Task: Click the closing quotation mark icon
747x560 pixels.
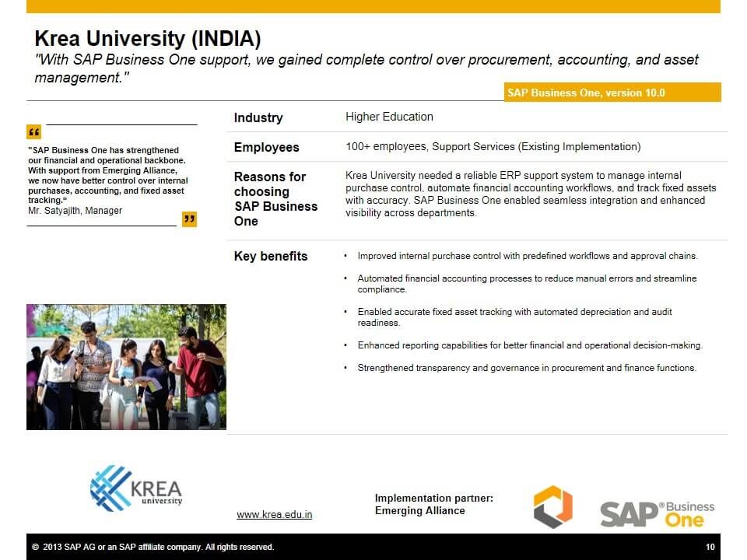Action: (189, 219)
